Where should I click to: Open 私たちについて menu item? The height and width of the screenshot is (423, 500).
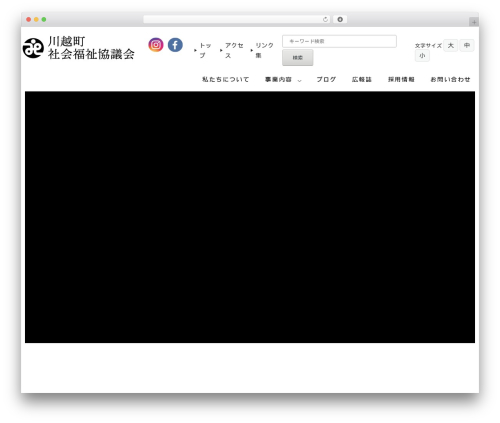(226, 79)
